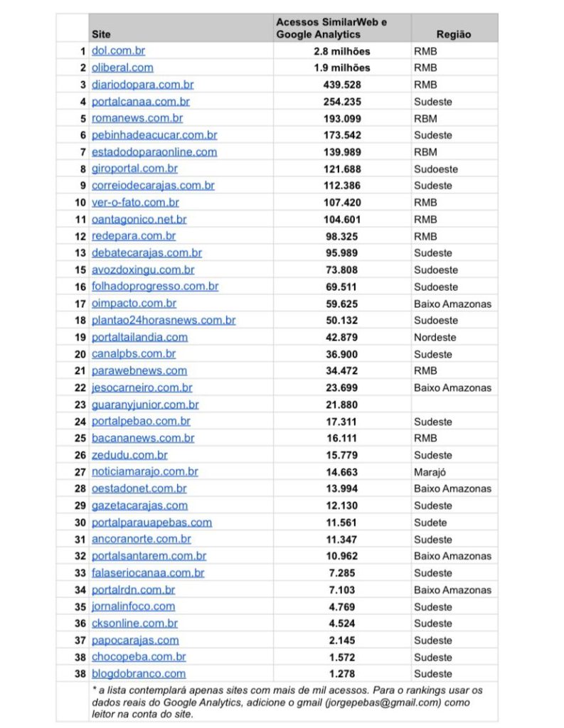Select the Site column header
This screenshot has width=564, height=728.
coord(102,34)
